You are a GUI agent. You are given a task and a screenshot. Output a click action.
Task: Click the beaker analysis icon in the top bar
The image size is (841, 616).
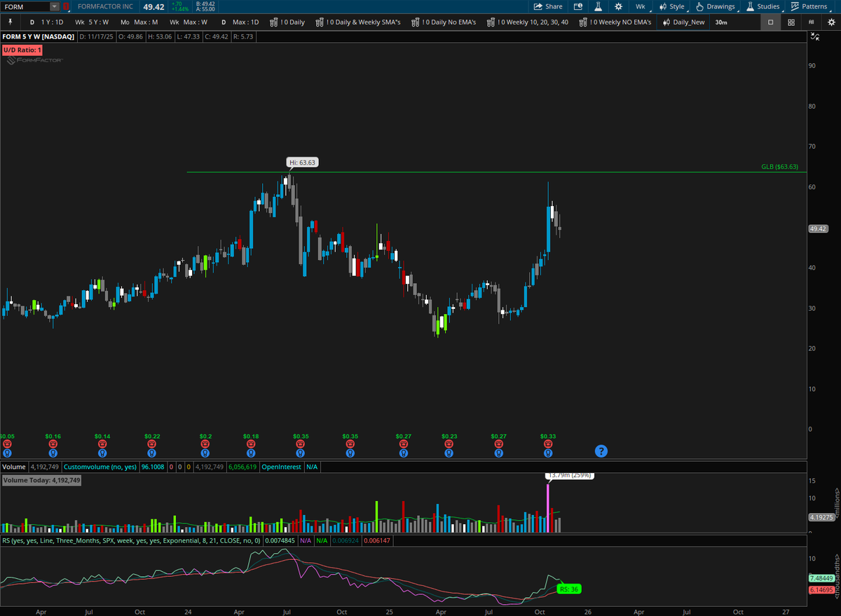click(x=597, y=6)
